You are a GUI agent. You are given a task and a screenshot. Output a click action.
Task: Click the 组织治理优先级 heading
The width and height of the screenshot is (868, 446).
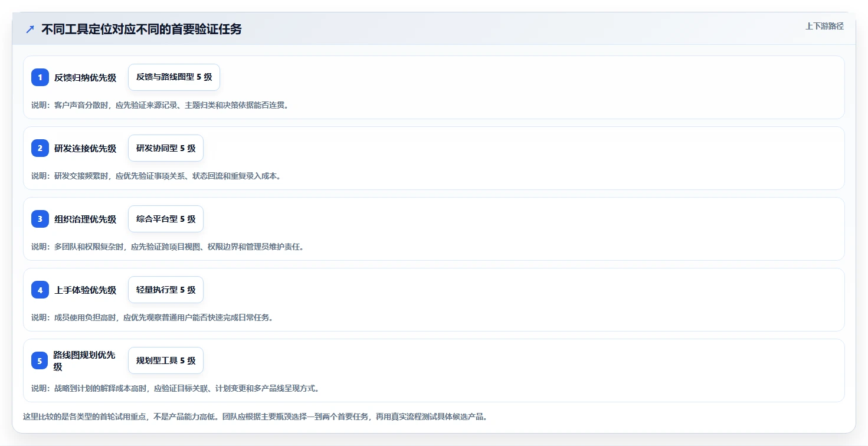[x=86, y=219]
